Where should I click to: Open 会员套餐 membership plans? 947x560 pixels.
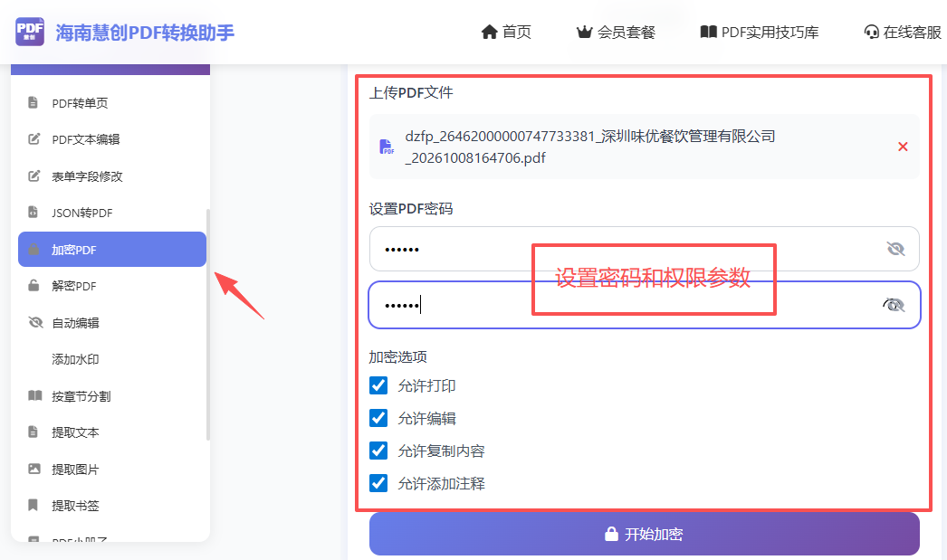(616, 32)
